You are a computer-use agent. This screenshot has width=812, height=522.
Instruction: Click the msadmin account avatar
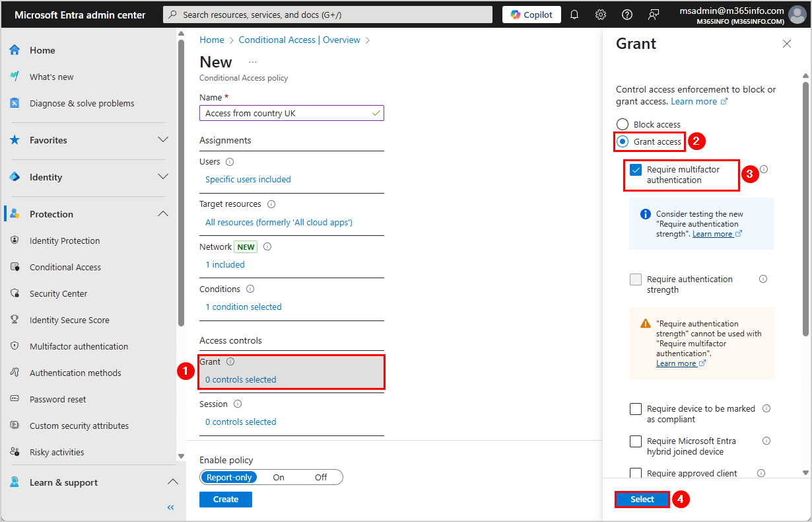797,15
